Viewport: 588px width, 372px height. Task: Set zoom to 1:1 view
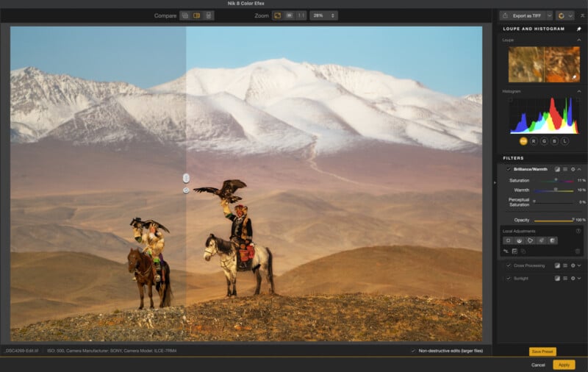301,15
